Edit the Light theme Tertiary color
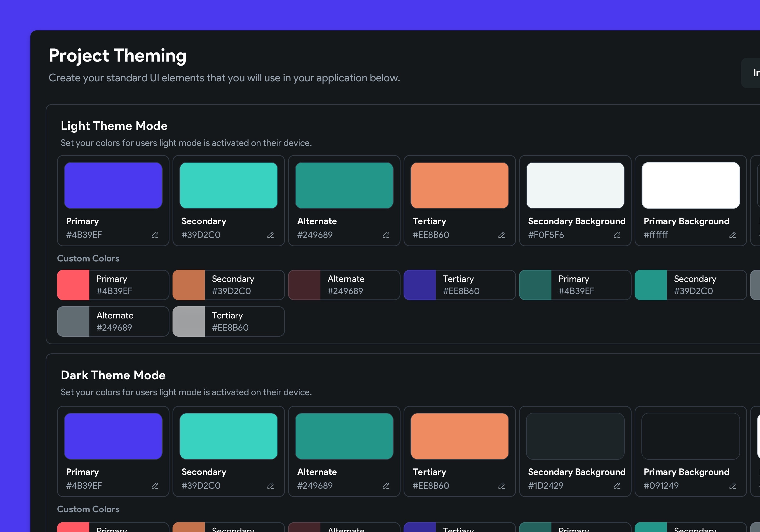The image size is (760, 532). click(502, 235)
